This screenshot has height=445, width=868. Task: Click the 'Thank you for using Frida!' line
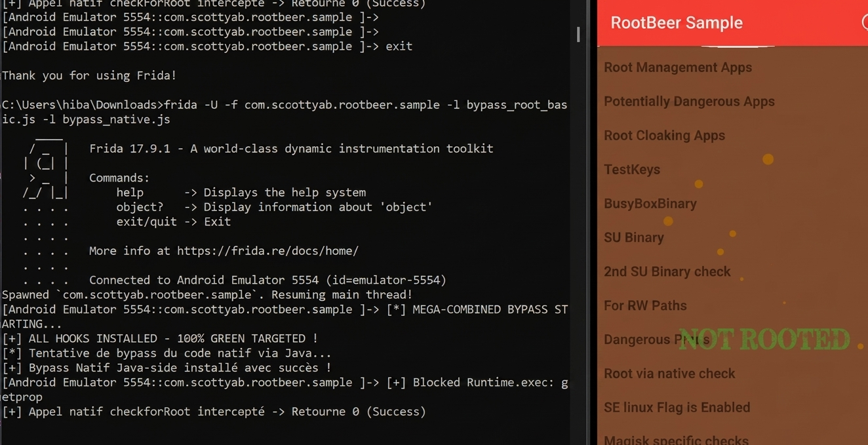89,75
